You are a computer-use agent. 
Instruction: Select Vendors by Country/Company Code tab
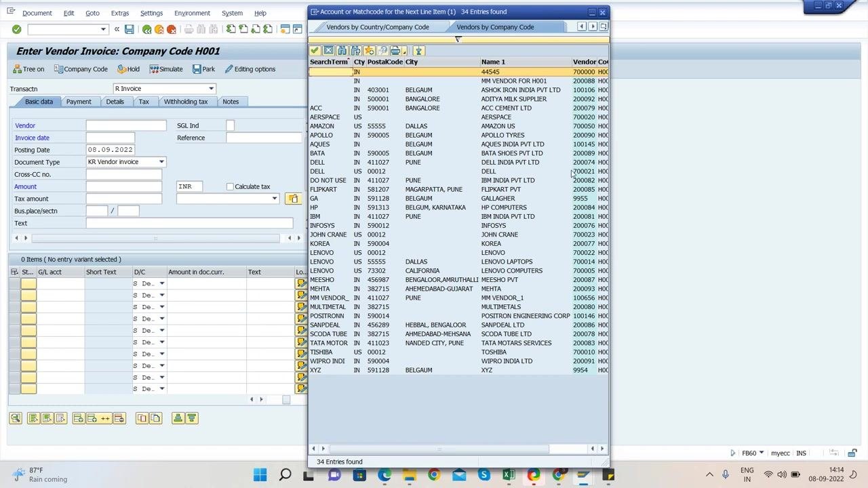378,27
